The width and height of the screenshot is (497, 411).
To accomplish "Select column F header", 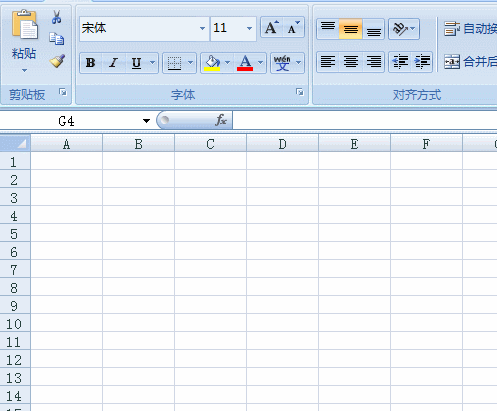I will (426, 144).
